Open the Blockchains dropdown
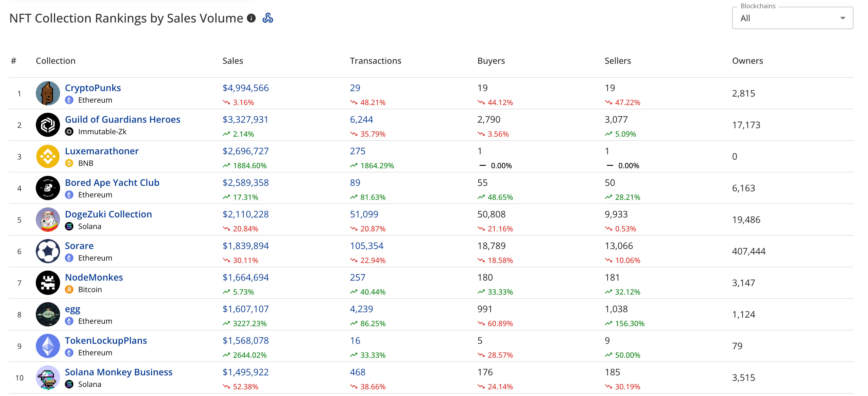The width and height of the screenshot is (868, 396). click(792, 18)
